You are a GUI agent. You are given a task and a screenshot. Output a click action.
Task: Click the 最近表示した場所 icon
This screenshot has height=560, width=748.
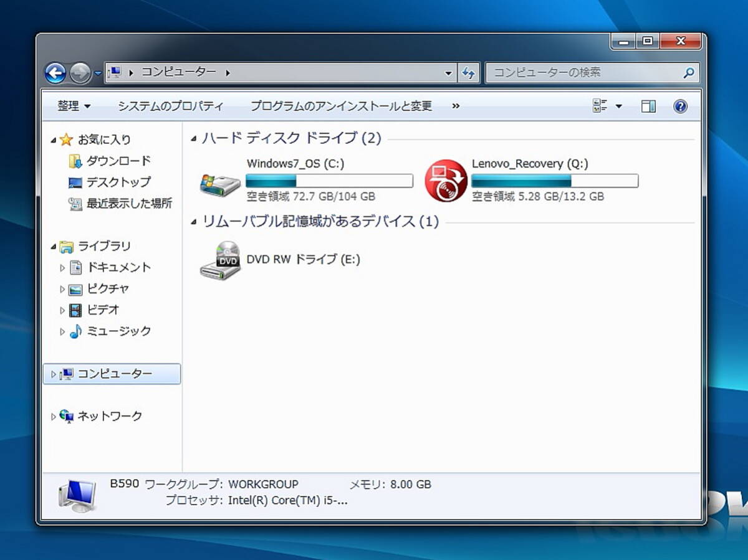[x=75, y=204]
